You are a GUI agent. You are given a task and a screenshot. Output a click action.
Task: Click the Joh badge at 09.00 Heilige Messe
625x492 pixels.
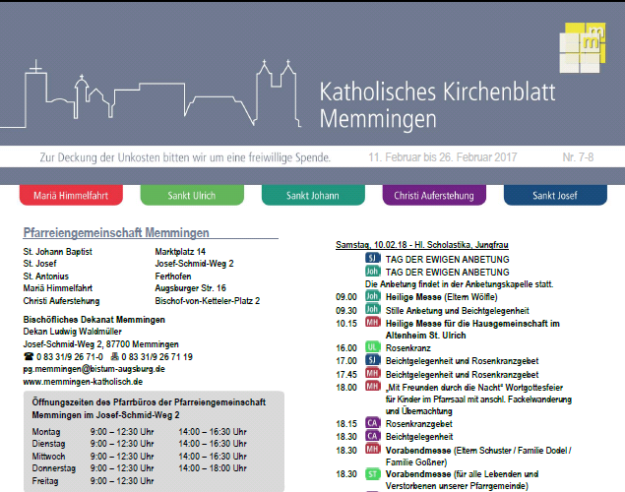[372, 296]
